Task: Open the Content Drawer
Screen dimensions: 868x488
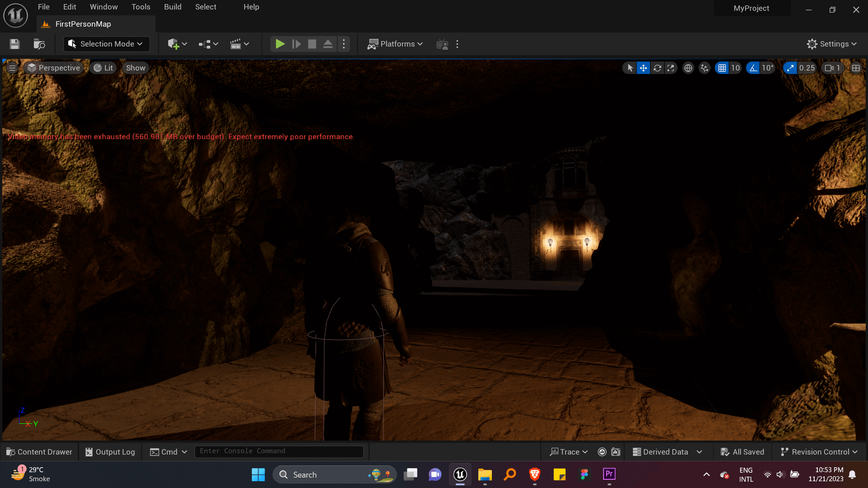Action: (x=39, y=452)
